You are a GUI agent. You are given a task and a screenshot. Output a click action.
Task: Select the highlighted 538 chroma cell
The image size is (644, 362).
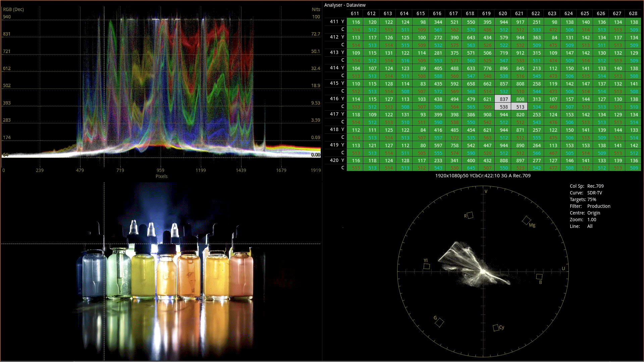pos(503,107)
